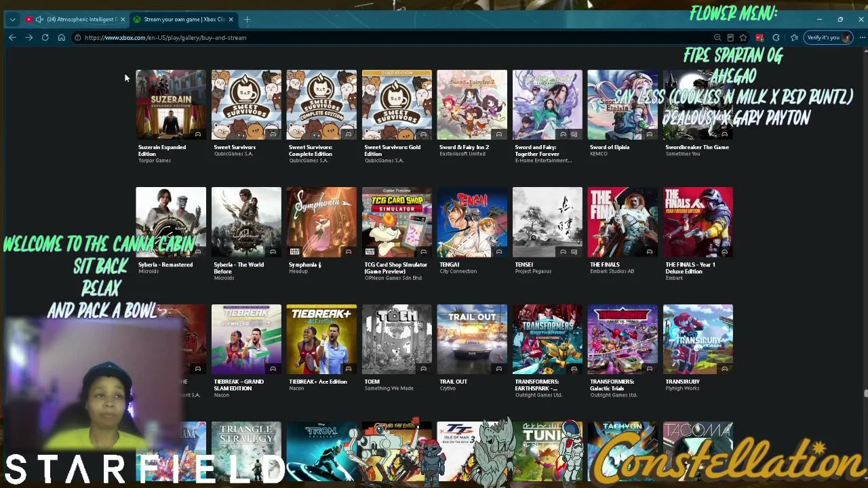Close the Atmospheric Intelligent YouTube tab
Image resolution: width=868 pixels, height=488 pixels.
point(123,20)
